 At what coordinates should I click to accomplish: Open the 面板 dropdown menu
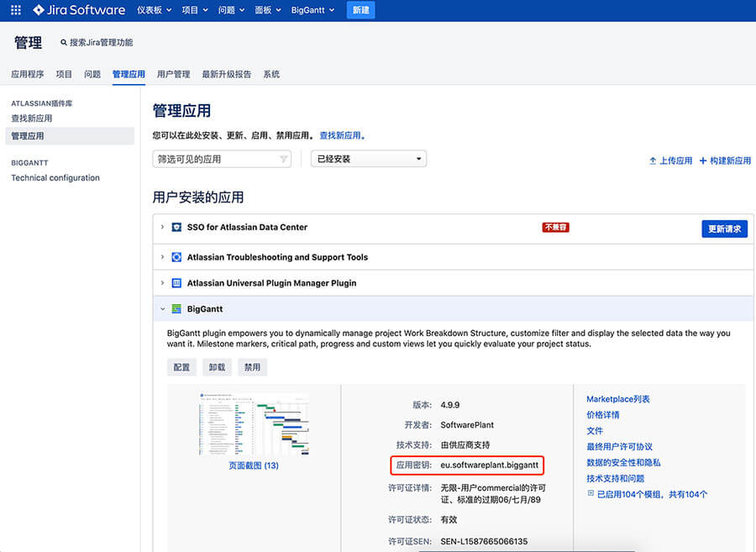tap(268, 9)
